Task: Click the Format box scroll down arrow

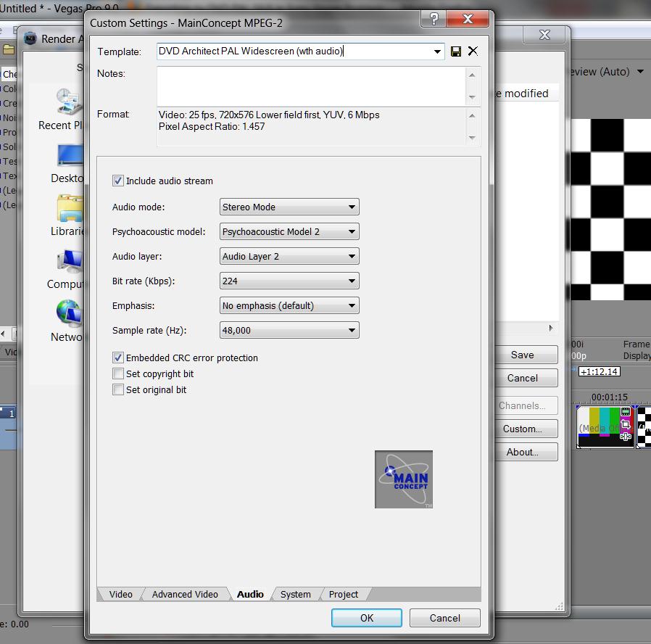Action: pyautogui.click(x=472, y=138)
